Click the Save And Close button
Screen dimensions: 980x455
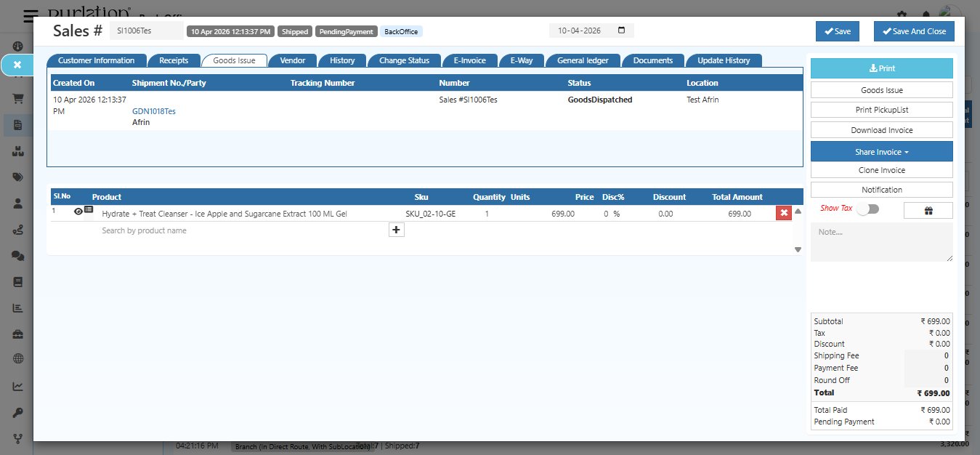click(914, 31)
